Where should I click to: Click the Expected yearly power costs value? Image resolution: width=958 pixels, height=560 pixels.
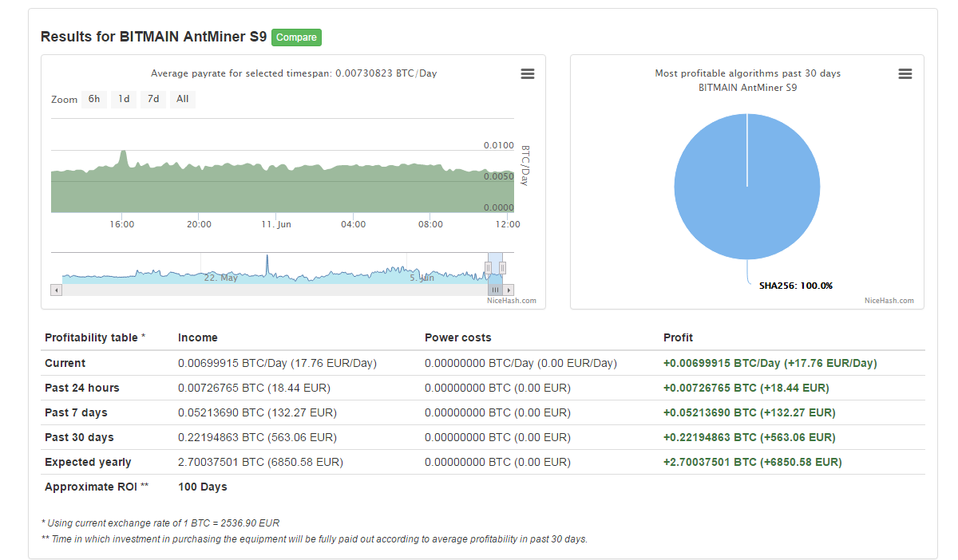tap(497, 462)
